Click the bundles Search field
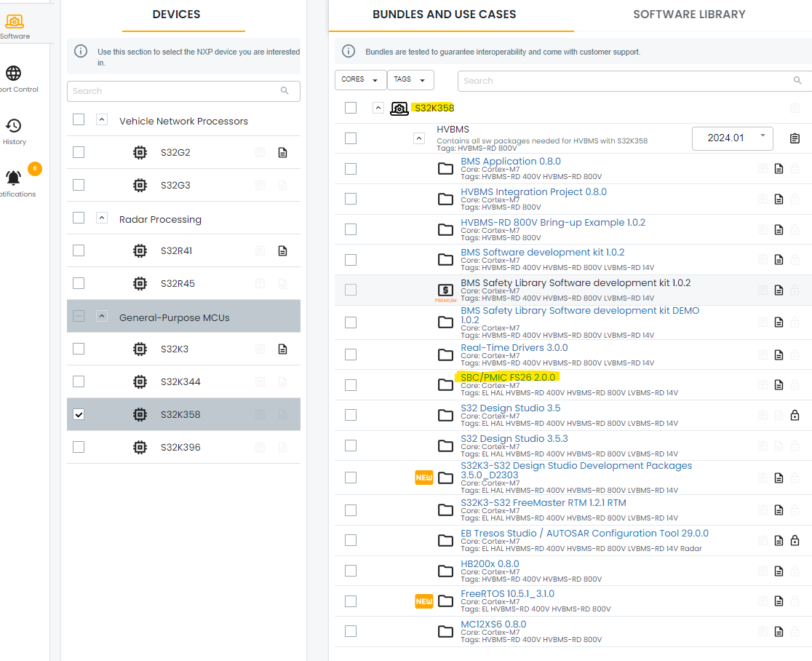 [x=626, y=81]
